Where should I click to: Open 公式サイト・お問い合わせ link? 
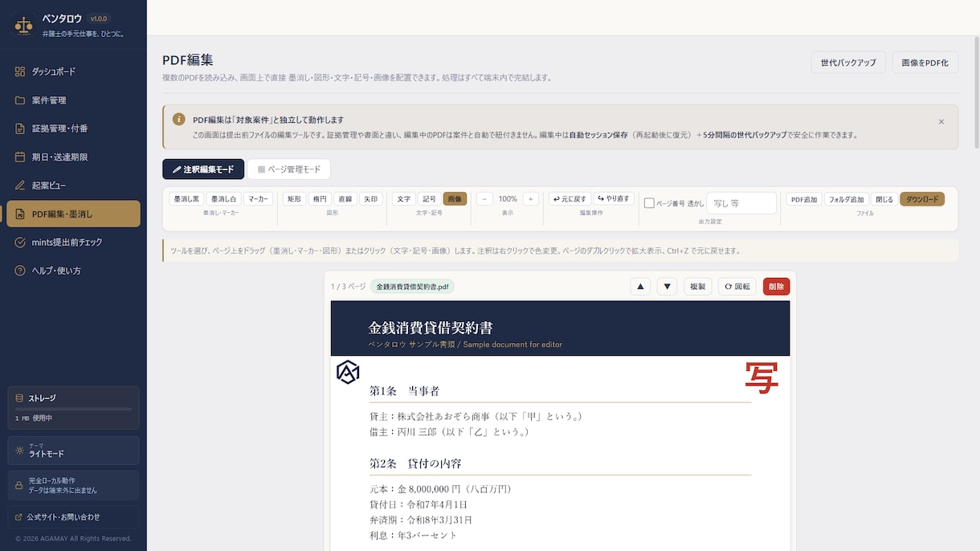(x=73, y=517)
